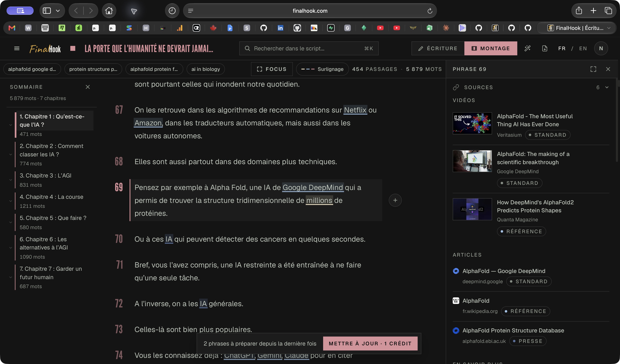Open the user avatar N
620x364 pixels.
pos(601,48)
